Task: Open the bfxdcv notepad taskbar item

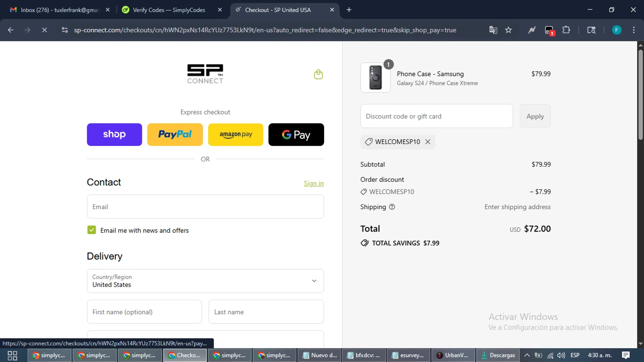Action: click(364, 355)
